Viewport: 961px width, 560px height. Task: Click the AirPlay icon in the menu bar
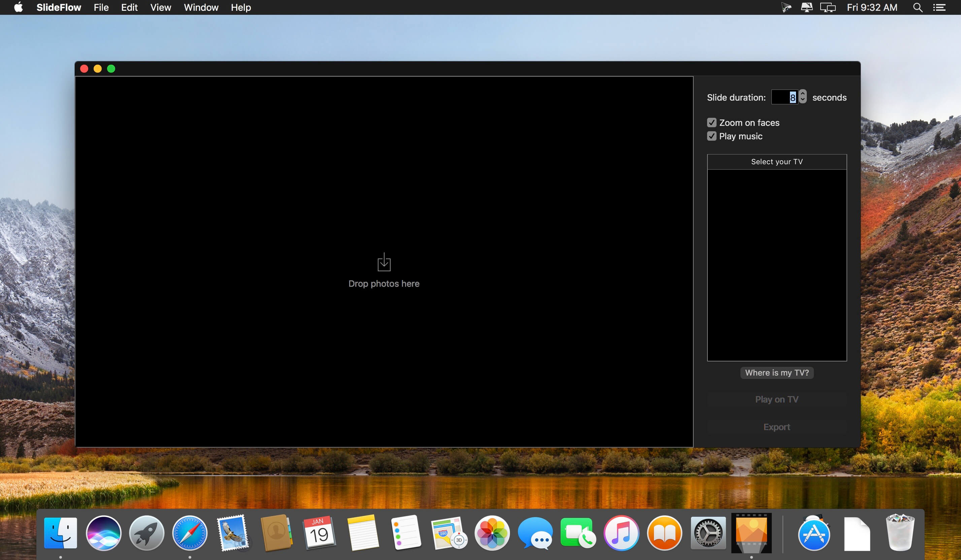tap(806, 7)
